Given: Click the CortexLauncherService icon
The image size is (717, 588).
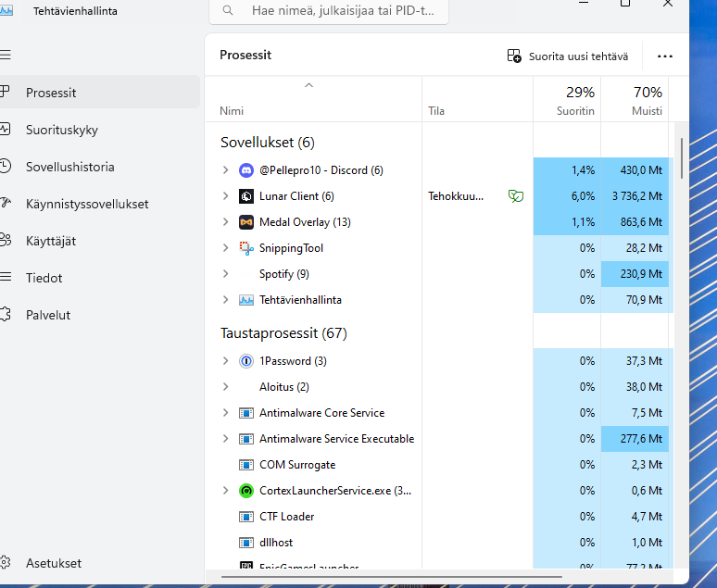Looking at the screenshot, I should click(246, 491).
